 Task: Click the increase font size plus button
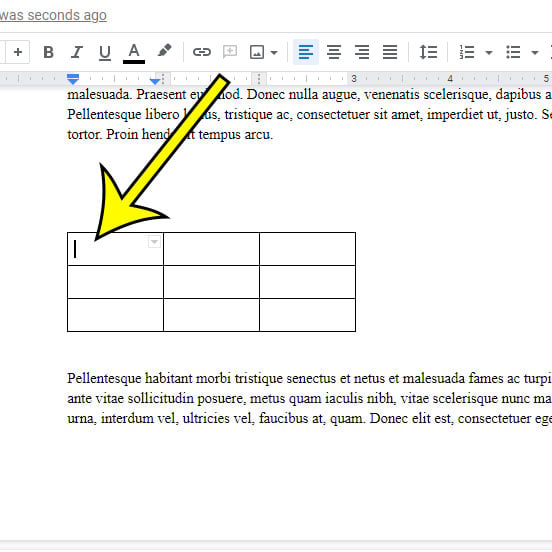click(18, 52)
